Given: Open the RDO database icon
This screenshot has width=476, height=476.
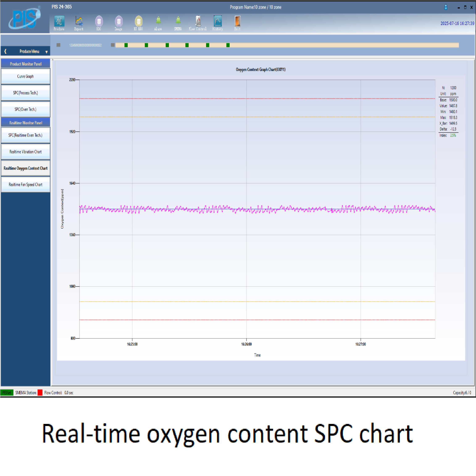Looking at the screenshot, I should tap(99, 22).
